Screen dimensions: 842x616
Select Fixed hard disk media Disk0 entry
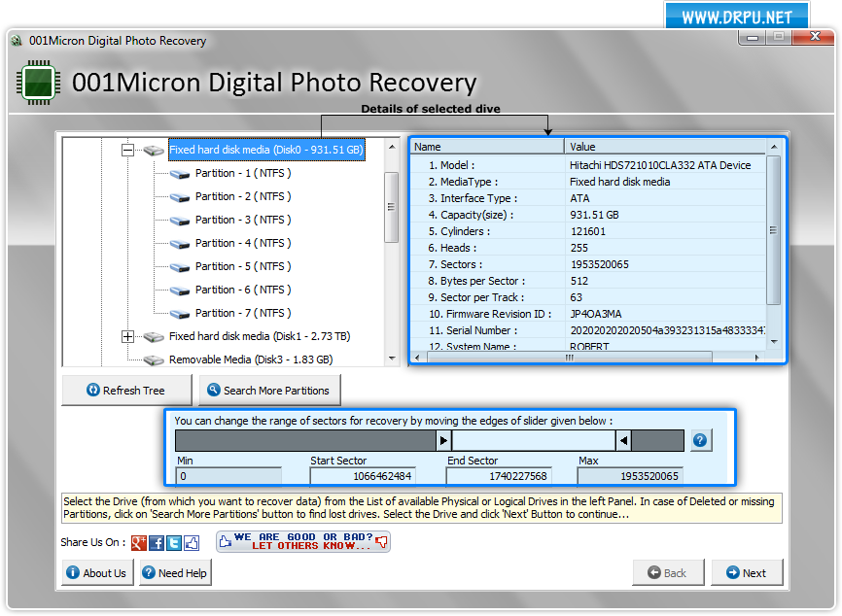(266, 150)
